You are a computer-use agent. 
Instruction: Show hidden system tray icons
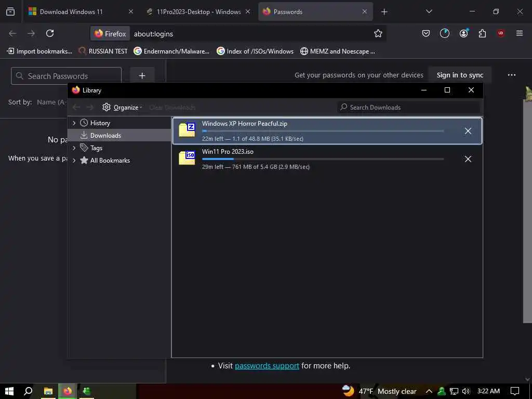pos(429,391)
